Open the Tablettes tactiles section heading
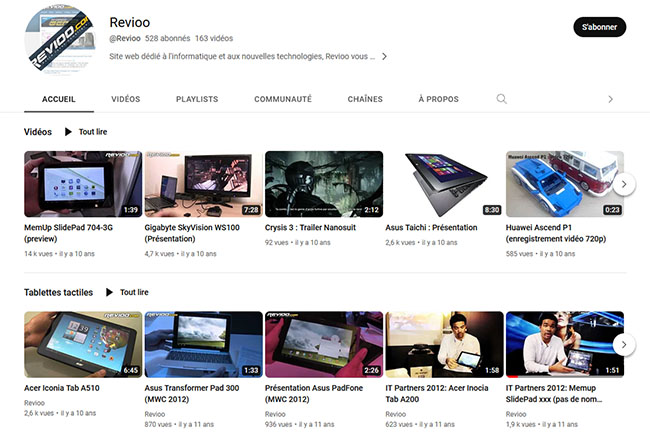Screen dimensions: 650x442 58,292
